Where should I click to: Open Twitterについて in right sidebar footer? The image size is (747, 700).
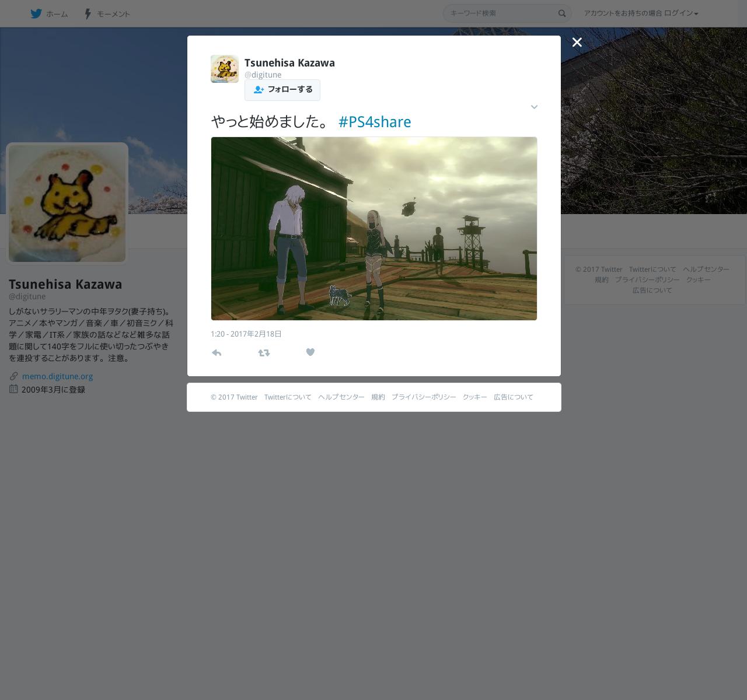click(652, 269)
